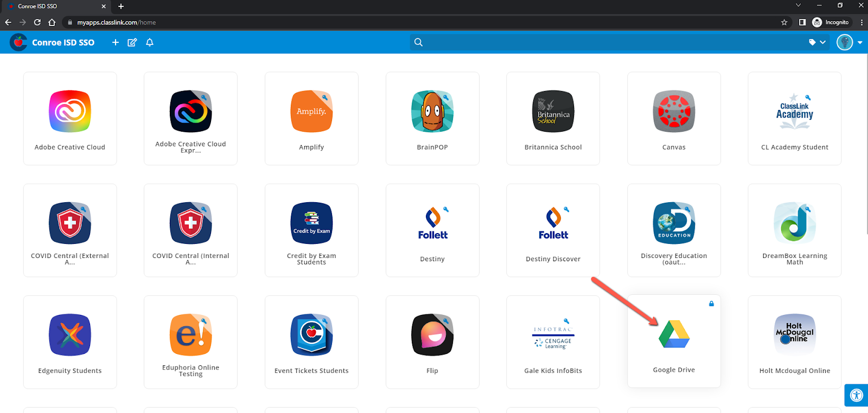
Task: Reload the page with refresh button
Action: pos(37,22)
